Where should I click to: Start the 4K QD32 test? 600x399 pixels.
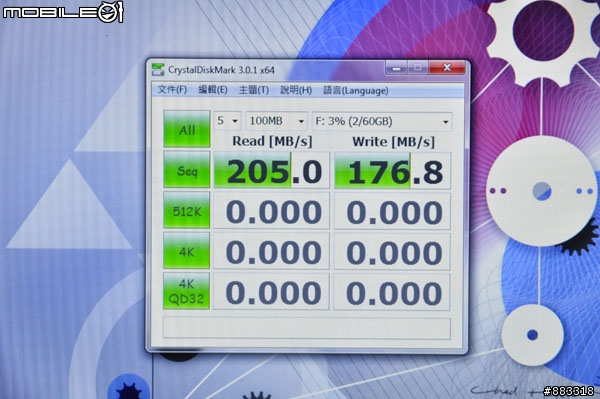pyautogui.click(x=187, y=291)
